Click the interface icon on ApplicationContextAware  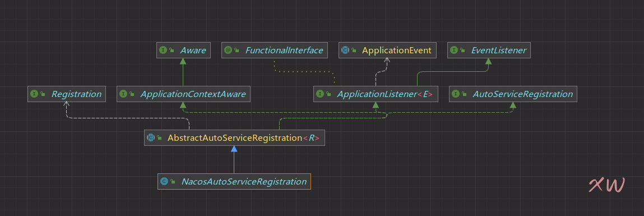(x=123, y=94)
